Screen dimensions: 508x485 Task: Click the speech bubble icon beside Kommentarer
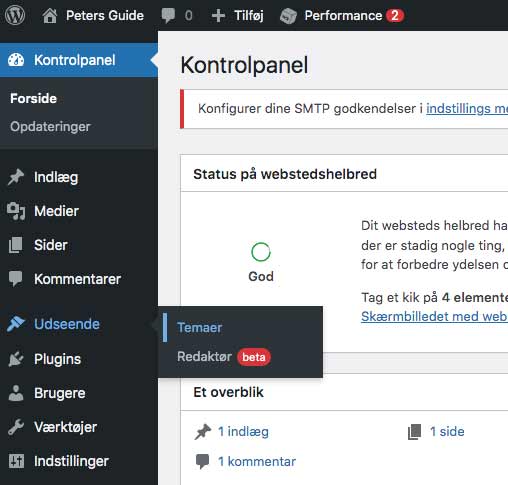tap(16, 279)
